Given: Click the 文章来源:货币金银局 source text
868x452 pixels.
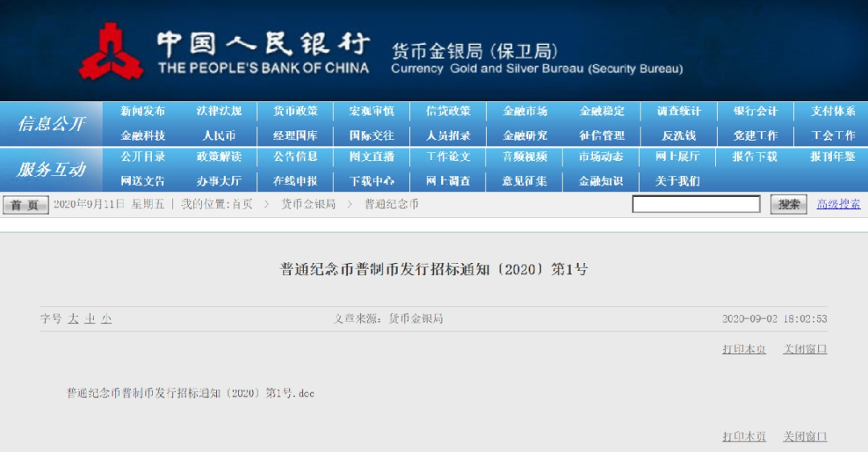Looking at the screenshot, I should (x=388, y=319).
